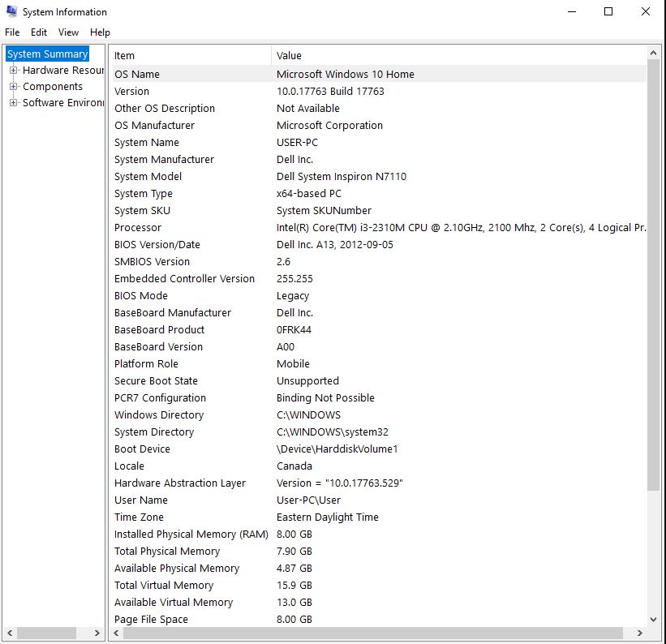Click the '0FRK44' value
Screen dimensions: 666x644
[x=294, y=329]
